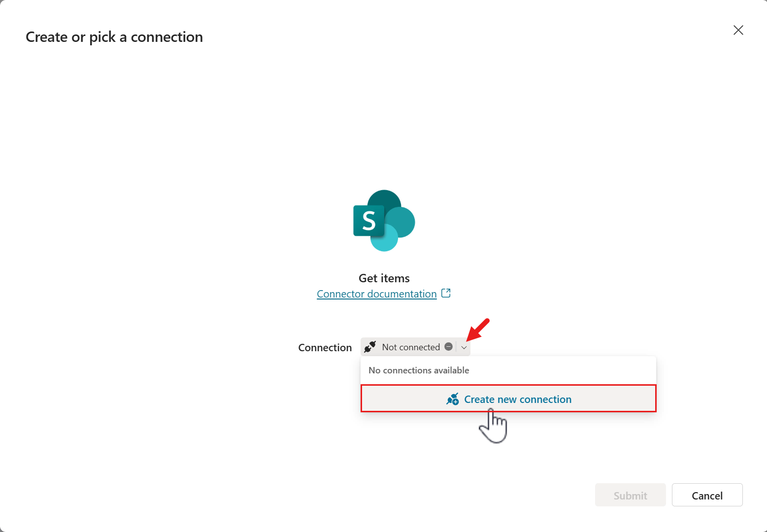
Task: Expand the Connection dropdown chevron
Action: click(x=464, y=347)
